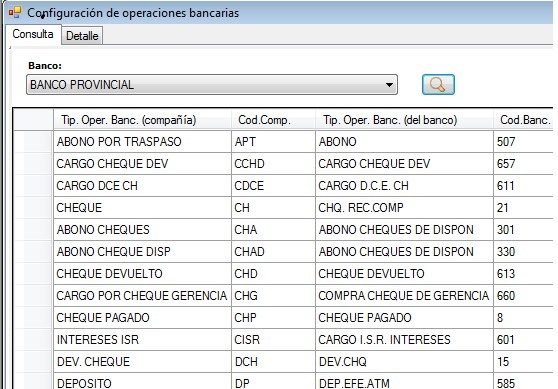
Task: Sort by Tip. Oper. Banc. (del banco) header
Action: 404,120
